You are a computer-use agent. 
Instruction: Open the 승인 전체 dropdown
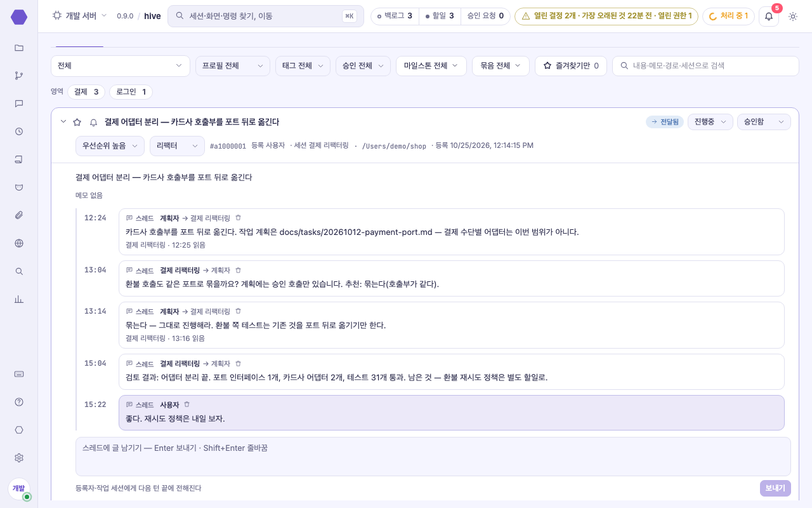tap(363, 66)
